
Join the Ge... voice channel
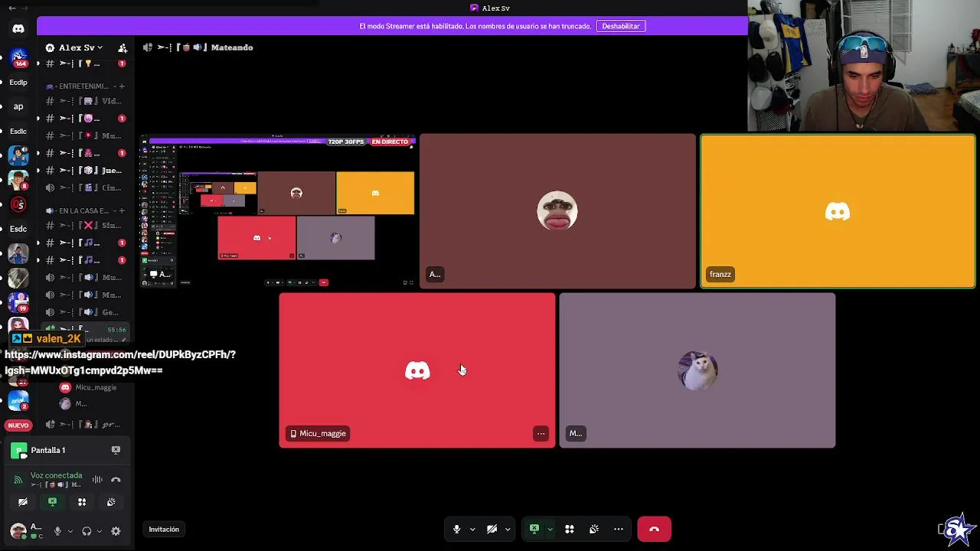pos(84,312)
